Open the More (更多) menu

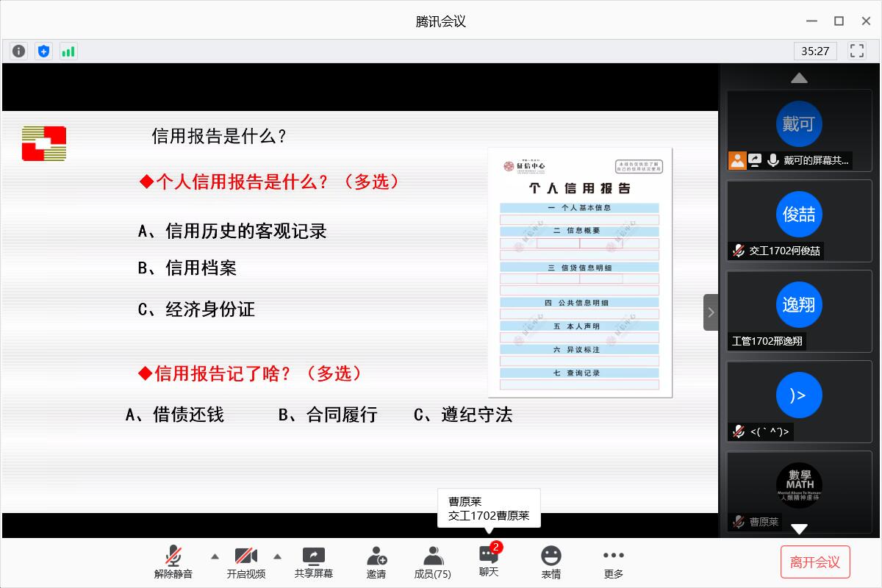point(613,563)
